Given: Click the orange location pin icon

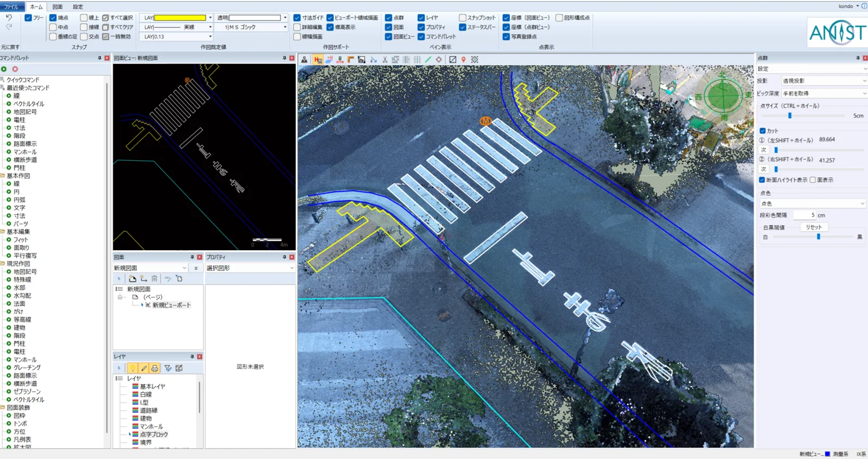Looking at the screenshot, I should click(x=463, y=60).
